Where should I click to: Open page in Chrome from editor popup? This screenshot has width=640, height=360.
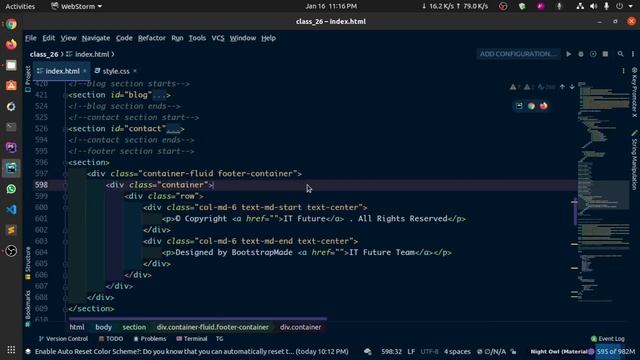tap(531, 106)
